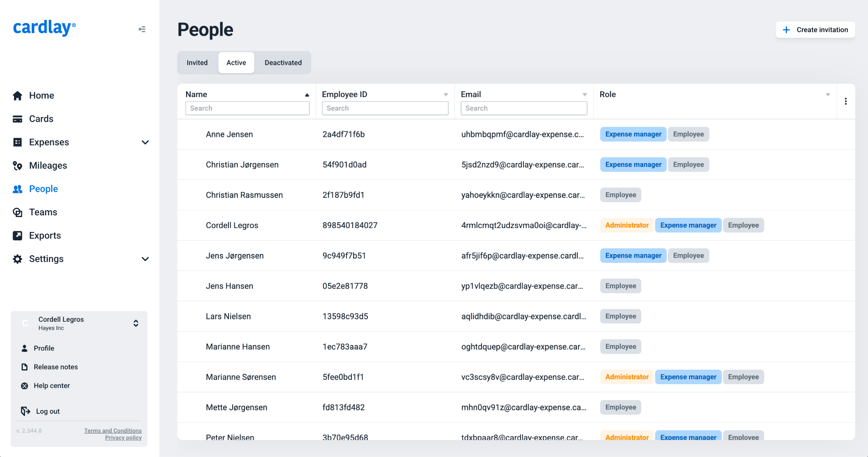Click the Expenses receipt icon
868x457 pixels.
point(17,142)
